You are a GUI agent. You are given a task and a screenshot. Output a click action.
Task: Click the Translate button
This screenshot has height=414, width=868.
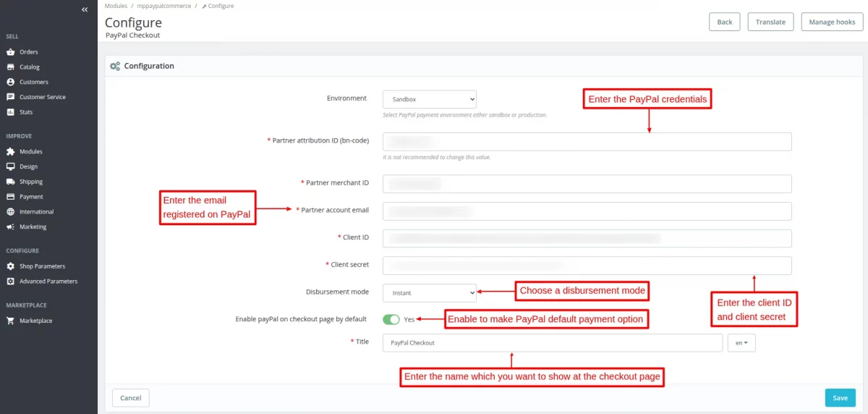click(770, 22)
